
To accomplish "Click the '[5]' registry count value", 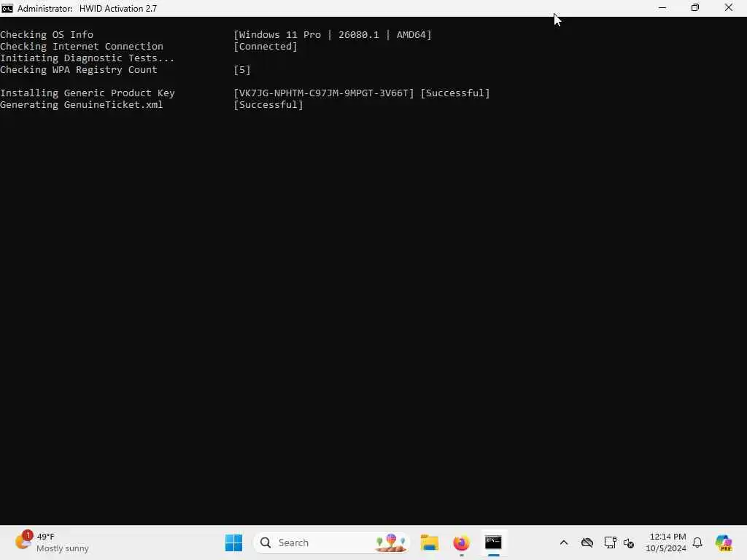I will pos(242,69).
